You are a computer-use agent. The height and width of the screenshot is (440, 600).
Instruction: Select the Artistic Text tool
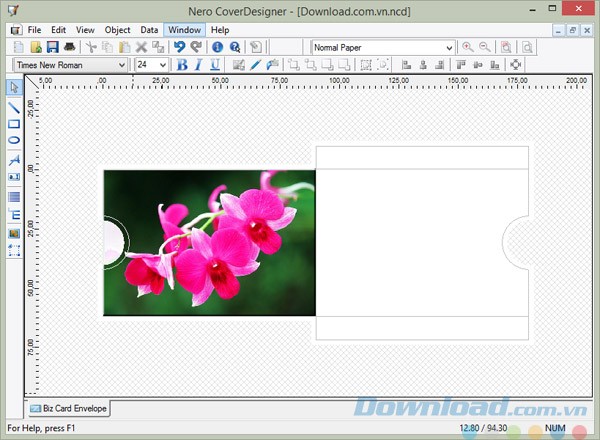click(14, 159)
